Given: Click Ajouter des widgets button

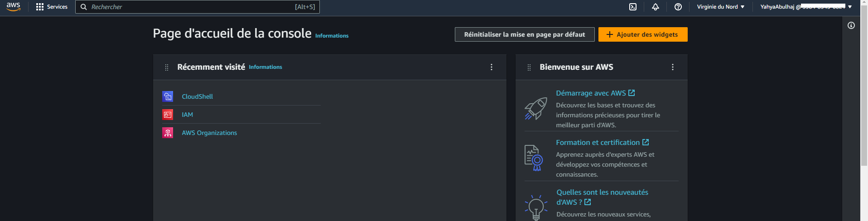Looking at the screenshot, I should [643, 34].
